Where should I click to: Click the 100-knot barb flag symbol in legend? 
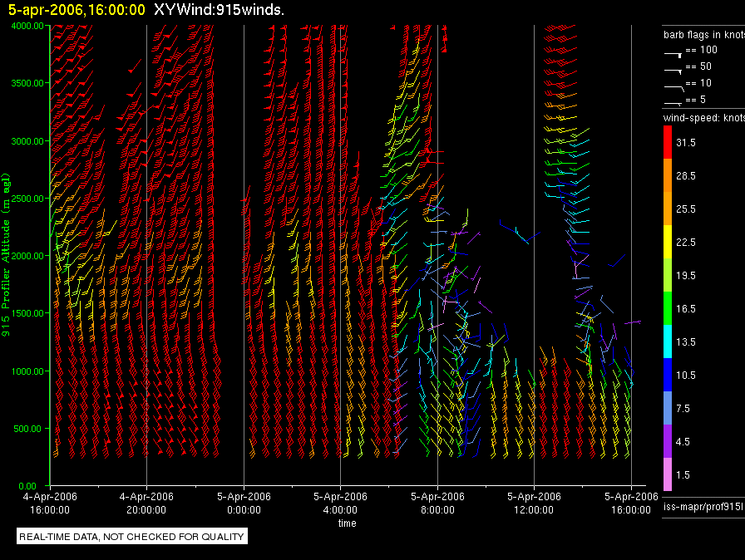[x=673, y=52]
